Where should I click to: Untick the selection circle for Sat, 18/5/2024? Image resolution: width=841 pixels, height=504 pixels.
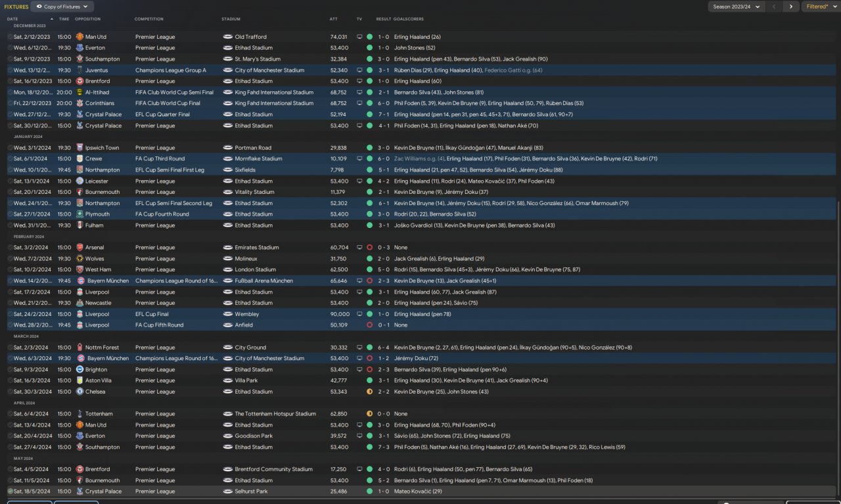[x=10, y=492]
